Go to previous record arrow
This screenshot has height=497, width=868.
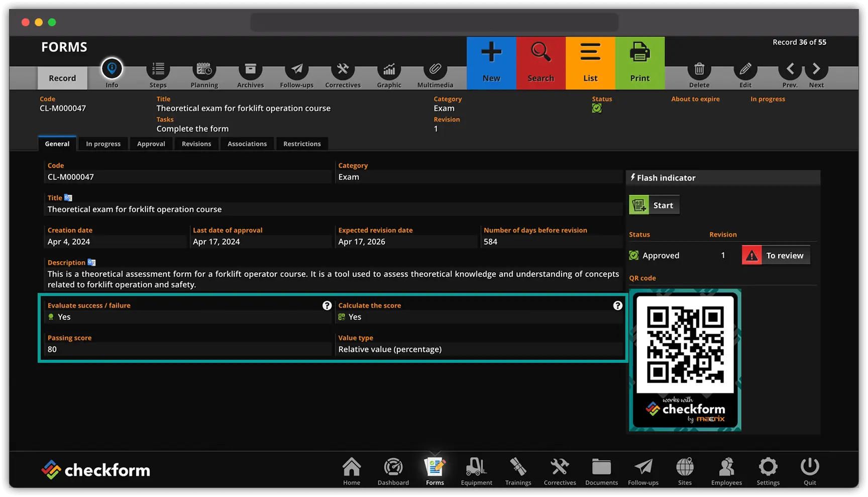tap(790, 69)
